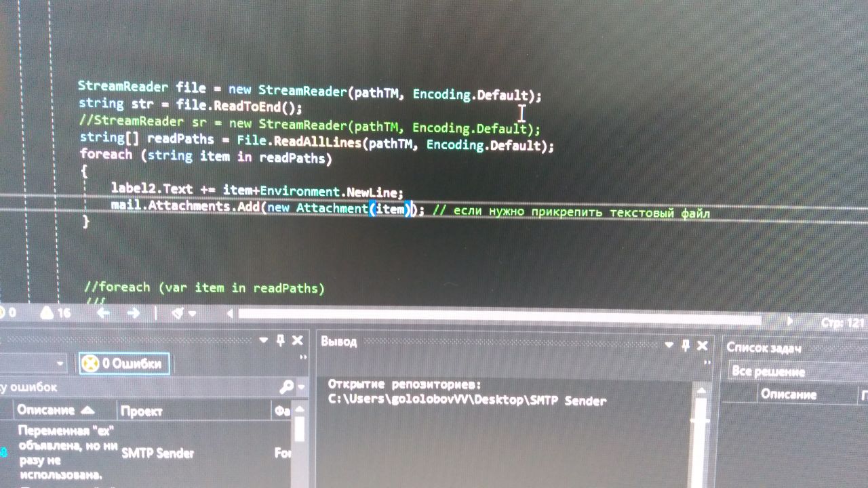Open the 'Все решение' scope dropdown
Viewport: 868px width, 488px height.
point(797,371)
